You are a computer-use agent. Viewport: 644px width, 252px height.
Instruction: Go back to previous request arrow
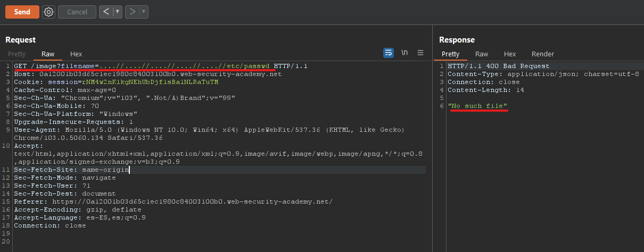coord(106,12)
